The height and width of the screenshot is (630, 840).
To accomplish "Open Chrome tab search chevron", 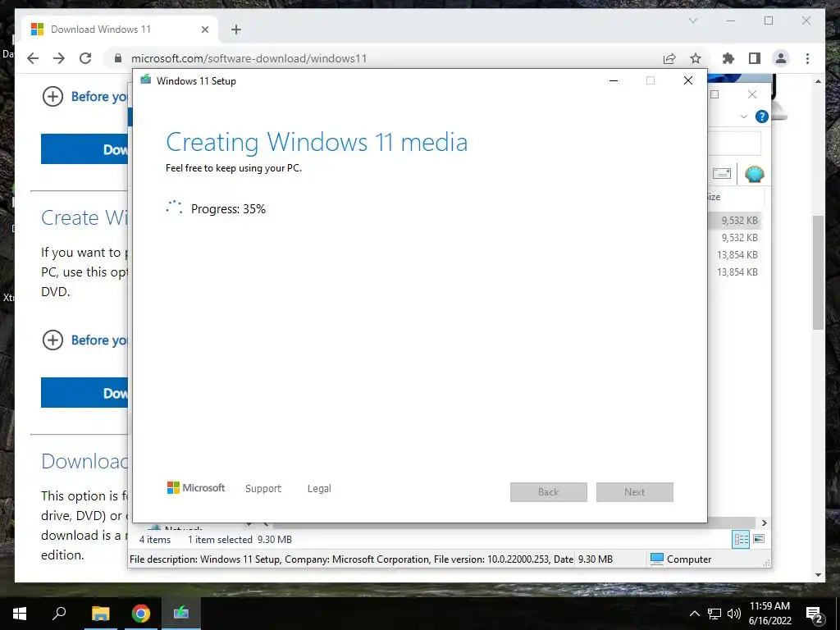I will click(x=692, y=21).
